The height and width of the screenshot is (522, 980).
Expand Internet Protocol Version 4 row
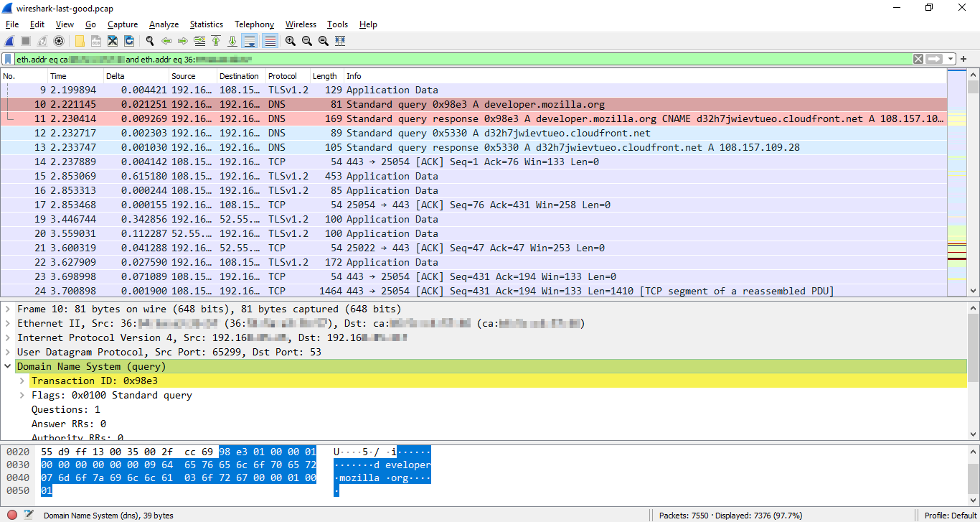tap(7, 338)
